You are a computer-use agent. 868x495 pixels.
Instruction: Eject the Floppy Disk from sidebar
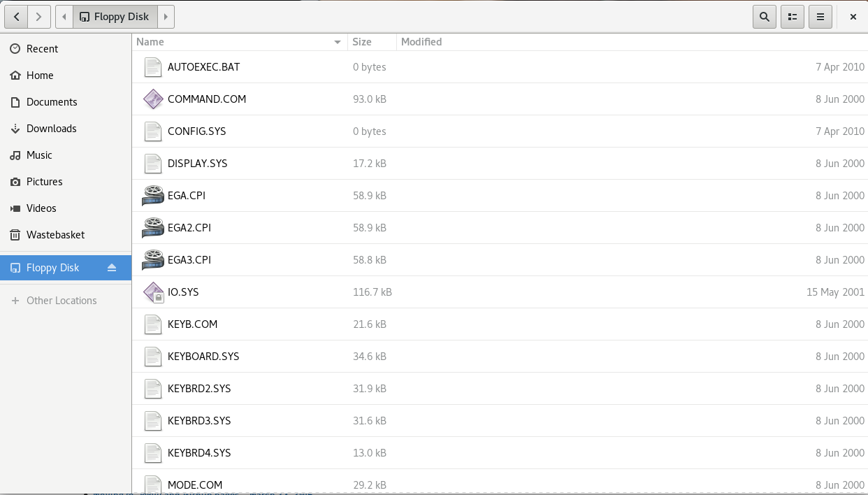pos(112,268)
